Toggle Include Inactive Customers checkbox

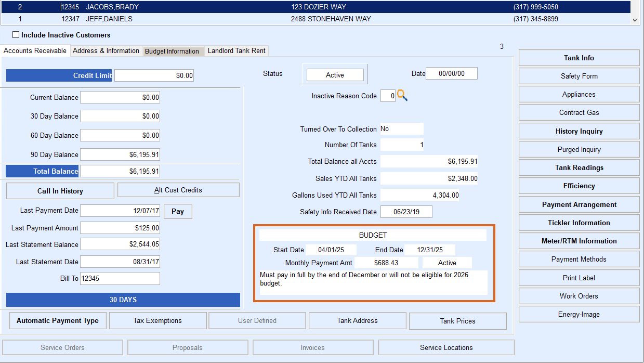[16, 35]
